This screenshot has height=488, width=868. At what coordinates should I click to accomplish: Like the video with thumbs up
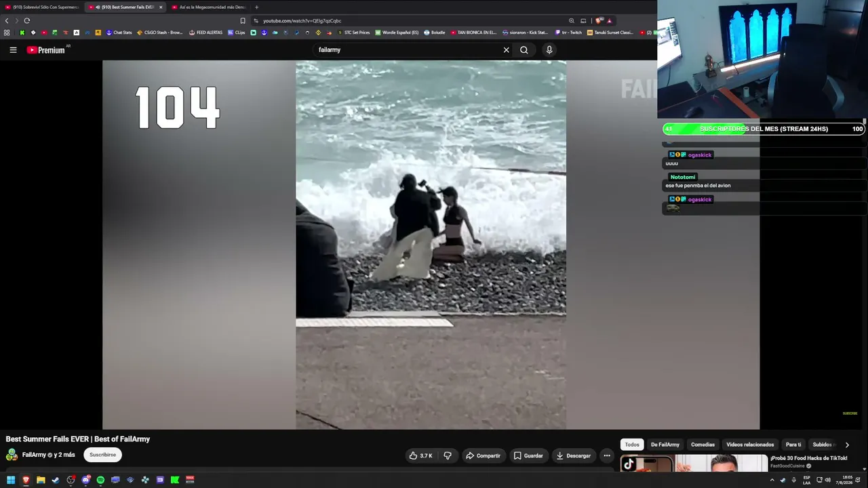tap(421, 455)
